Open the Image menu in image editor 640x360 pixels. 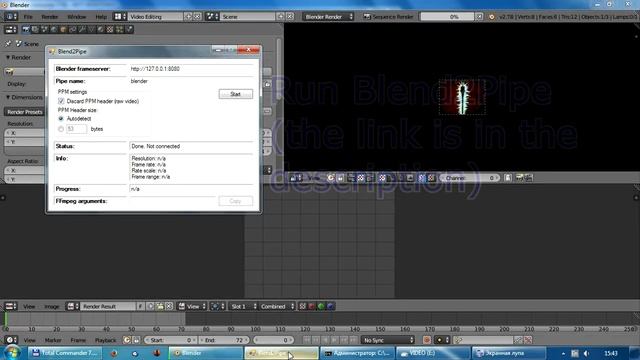tap(51, 307)
